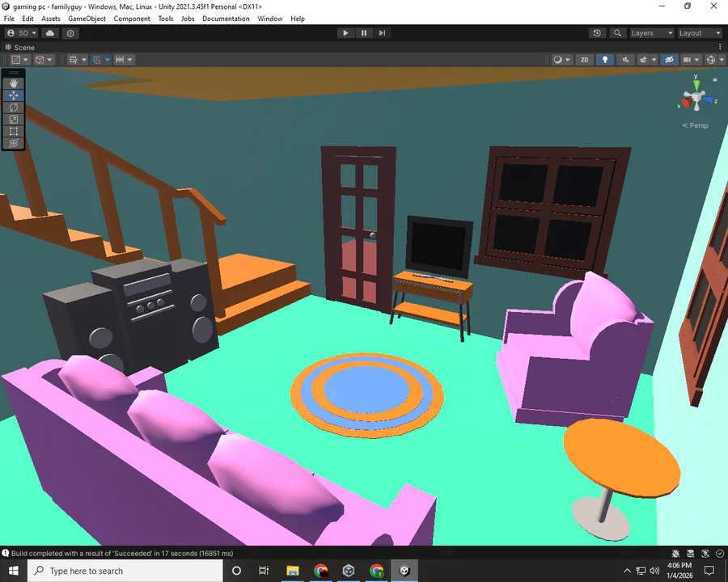The image size is (728, 582).
Task: Toggle grid snapping magnet
Action: coord(96,59)
